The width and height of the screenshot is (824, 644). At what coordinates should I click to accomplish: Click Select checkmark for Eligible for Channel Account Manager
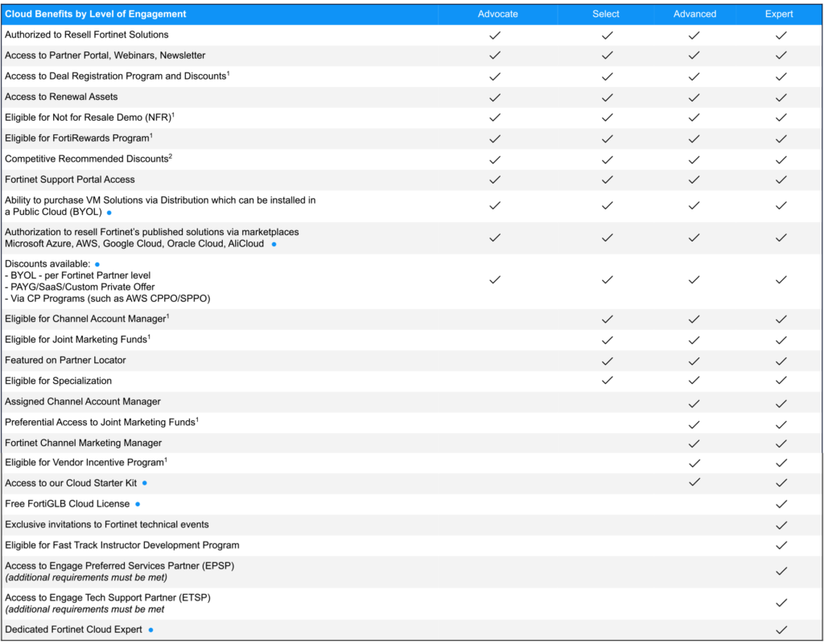click(608, 319)
